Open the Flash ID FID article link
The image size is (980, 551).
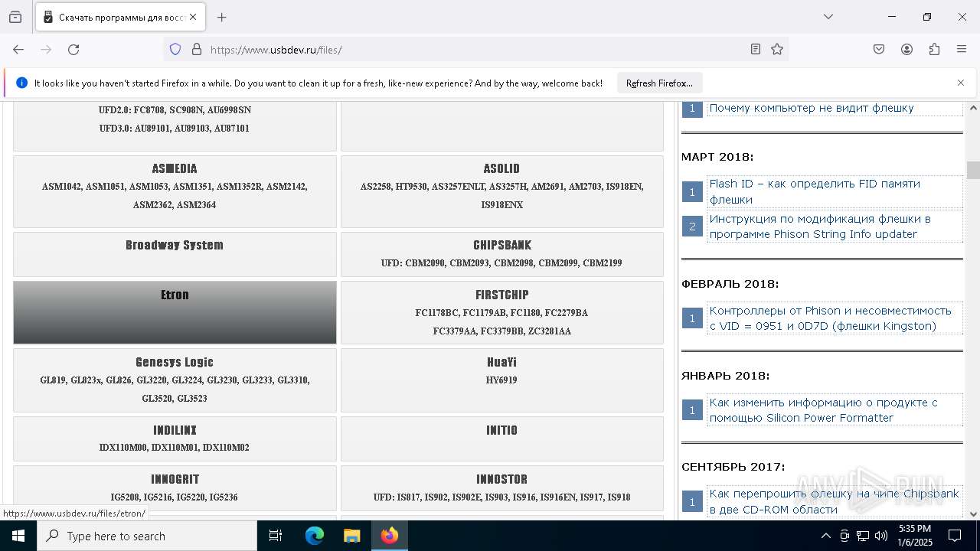tap(815, 191)
